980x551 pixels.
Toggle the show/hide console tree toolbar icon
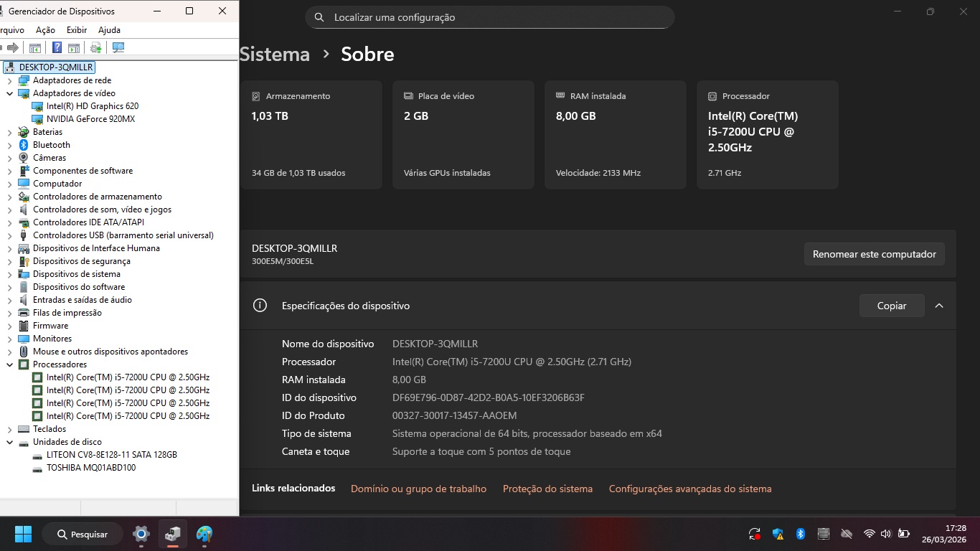[34, 48]
